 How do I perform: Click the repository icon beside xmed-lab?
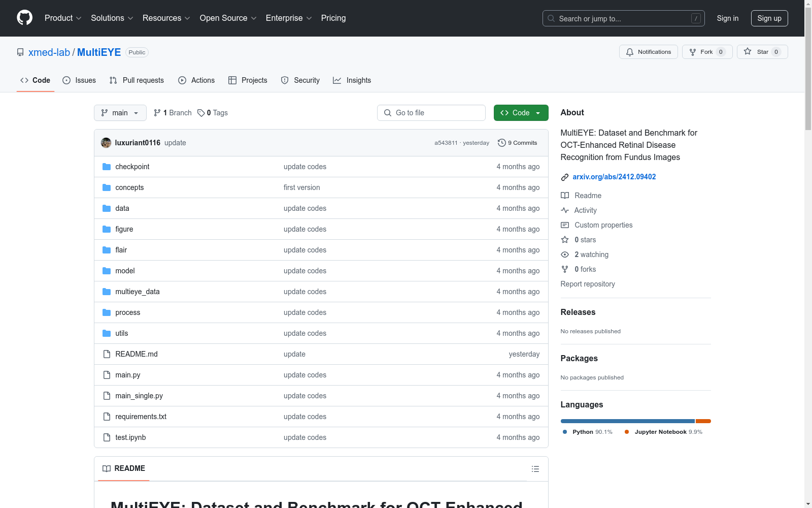(20, 52)
